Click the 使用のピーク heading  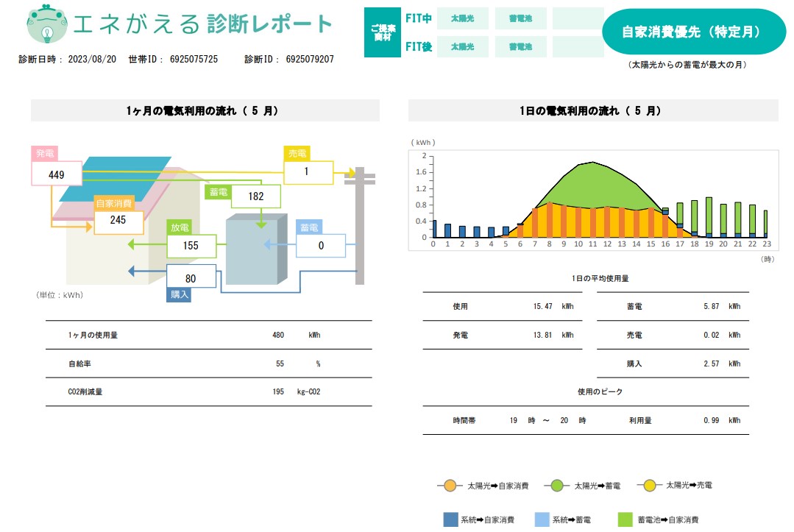(600, 391)
